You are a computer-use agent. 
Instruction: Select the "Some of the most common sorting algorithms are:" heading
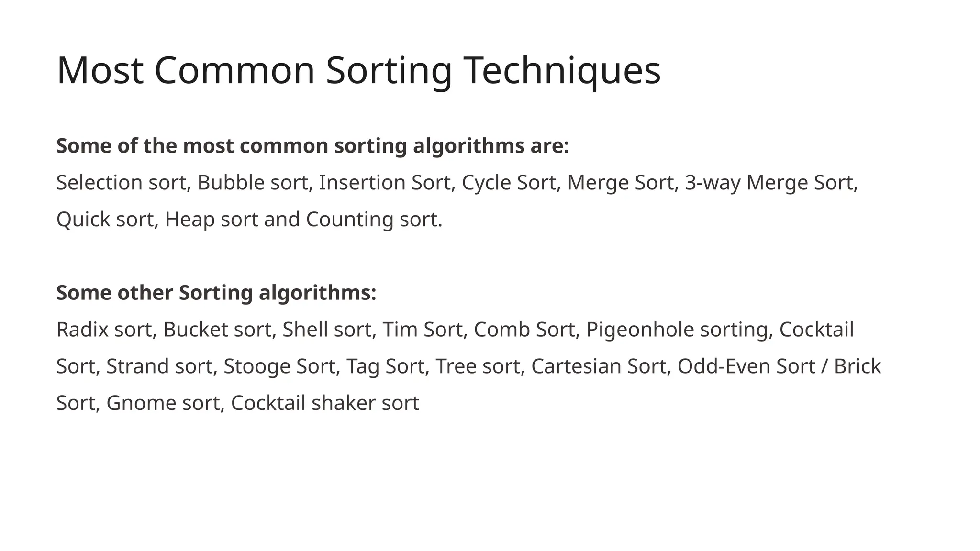pyautogui.click(x=313, y=146)
